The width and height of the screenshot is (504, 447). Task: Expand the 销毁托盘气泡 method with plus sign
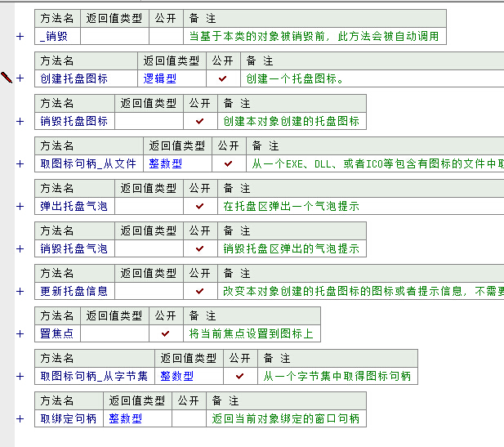(20, 248)
